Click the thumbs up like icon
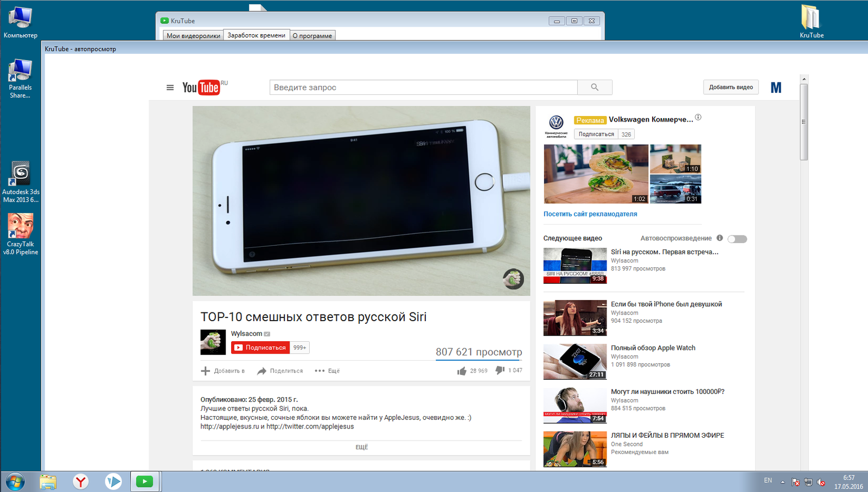 coord(462,371)
